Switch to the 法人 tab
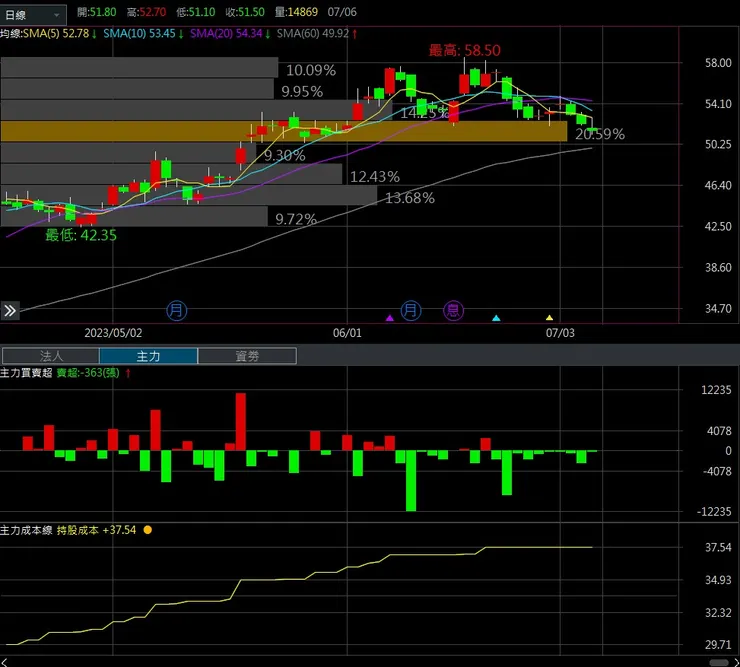Viewport: 740px width, 667px height. coord(50,356)
